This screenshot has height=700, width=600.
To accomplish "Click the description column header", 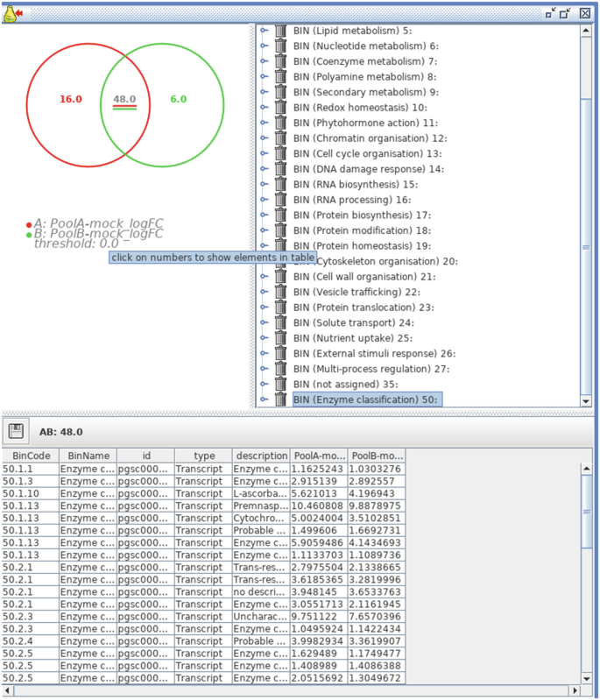I will coord(260,456).
